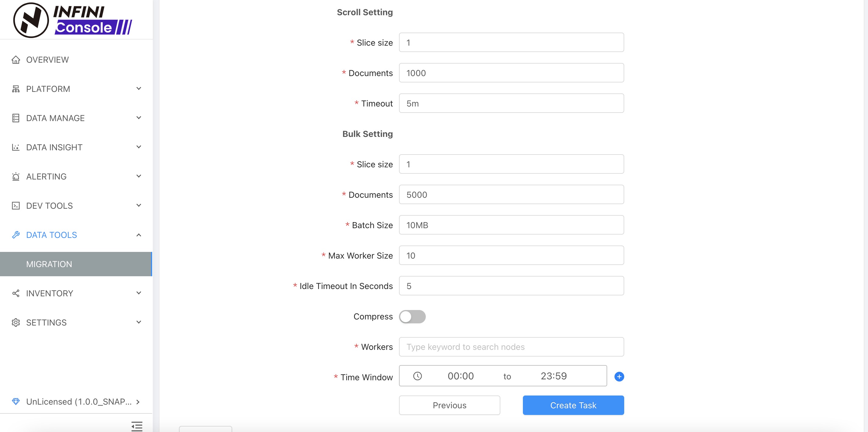Screen dimensions: 868x432
Task: Expand the Data Insight submenu arrow
Action: pos(138,147)
